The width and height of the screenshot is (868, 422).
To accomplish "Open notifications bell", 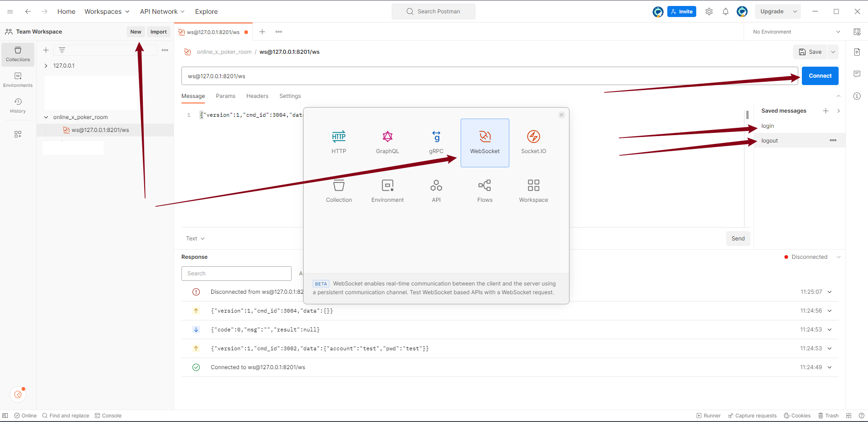I will click(x=726, y=11).
